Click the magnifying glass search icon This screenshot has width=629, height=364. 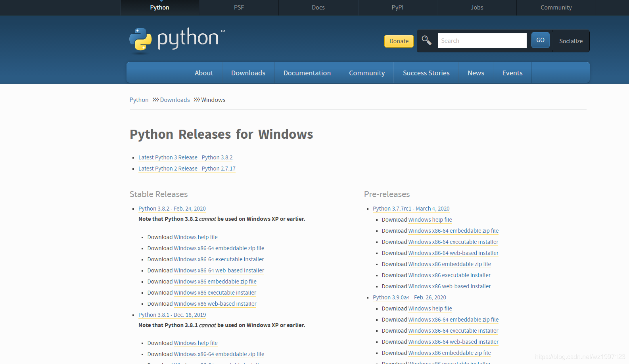[x=427, y=40]
